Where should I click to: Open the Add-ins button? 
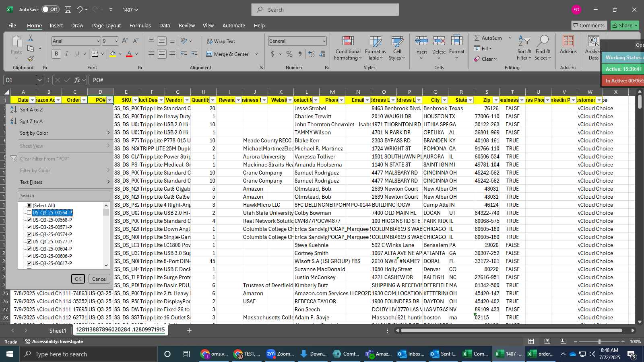tap(568, 44)
